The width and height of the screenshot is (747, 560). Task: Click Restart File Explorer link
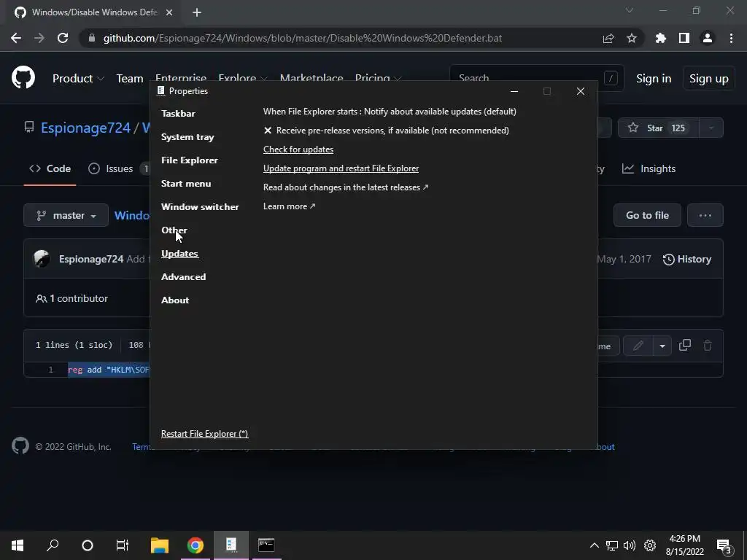click(x=204, y=434)
